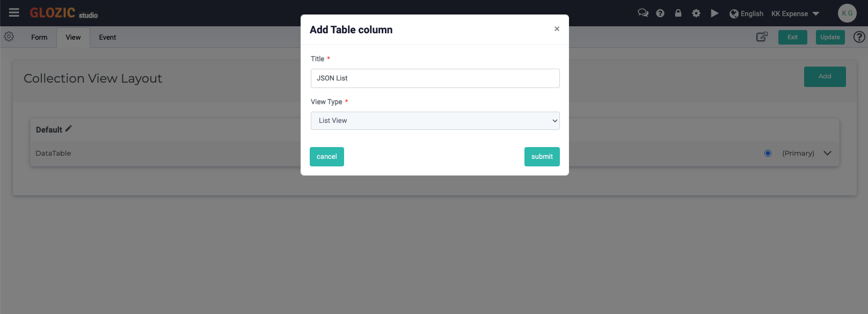The width and height of the screenshot is (868, 314).
Task: Switch to the Event tab
Action: point(107,38)
